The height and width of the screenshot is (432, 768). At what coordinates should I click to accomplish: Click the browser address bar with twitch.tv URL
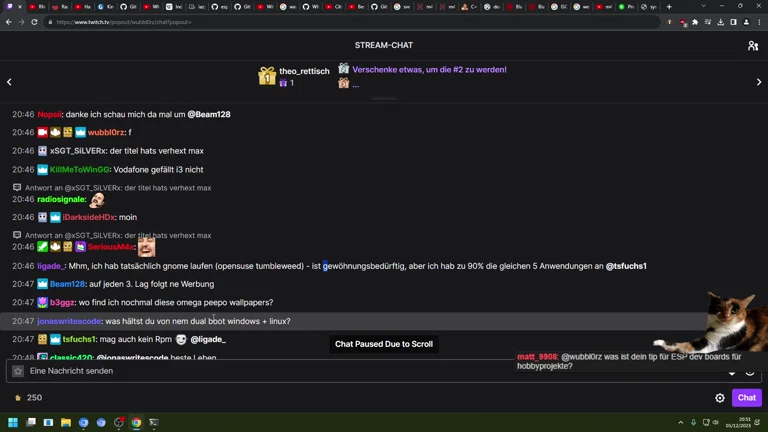(x=353, y=22)
